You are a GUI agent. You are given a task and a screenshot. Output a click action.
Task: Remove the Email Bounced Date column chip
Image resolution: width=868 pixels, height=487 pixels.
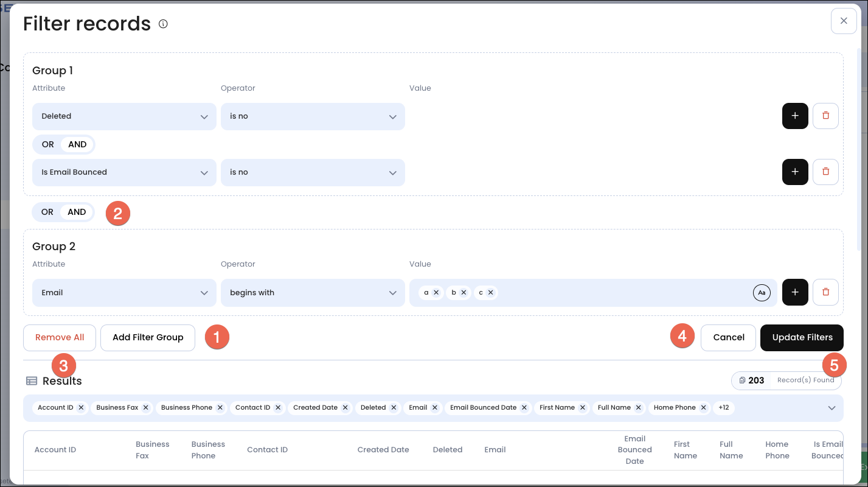[524, 408]
